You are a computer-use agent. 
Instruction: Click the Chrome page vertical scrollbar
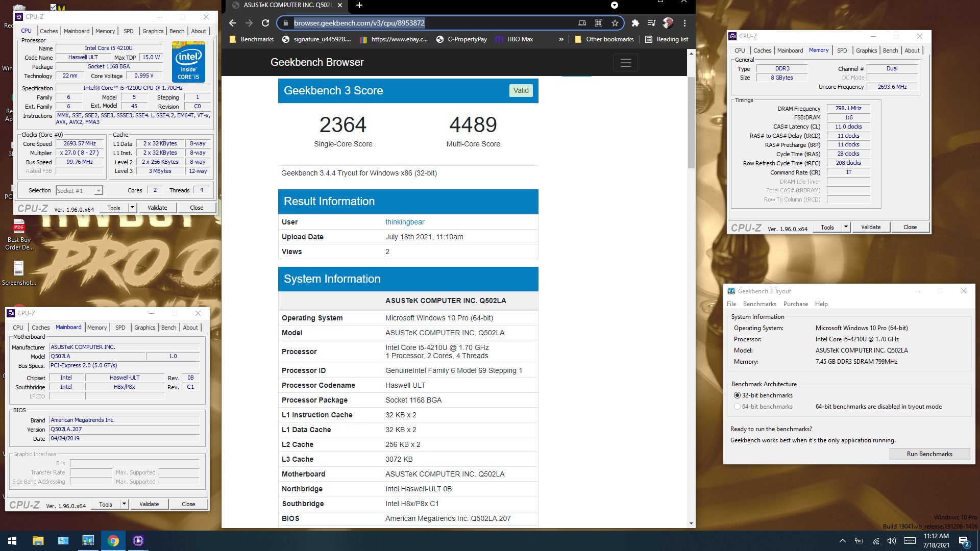pos(691,122)
